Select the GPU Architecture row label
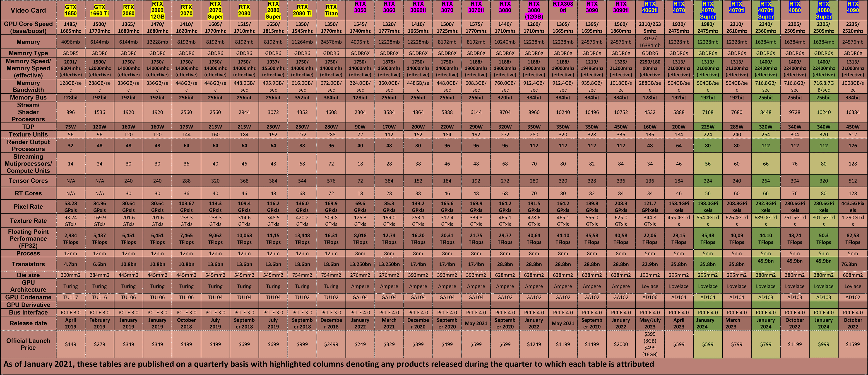868x375 pixels. [x=28, y=286]
